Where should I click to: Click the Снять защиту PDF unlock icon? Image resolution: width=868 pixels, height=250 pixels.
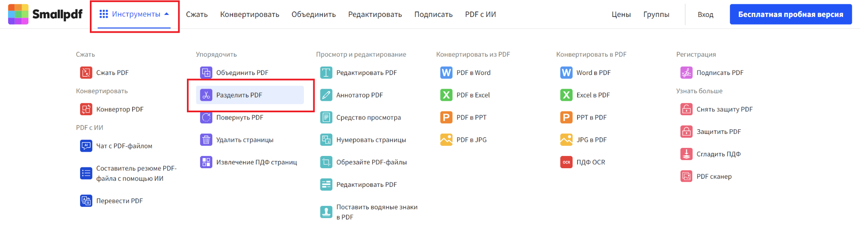pos(687,109)
